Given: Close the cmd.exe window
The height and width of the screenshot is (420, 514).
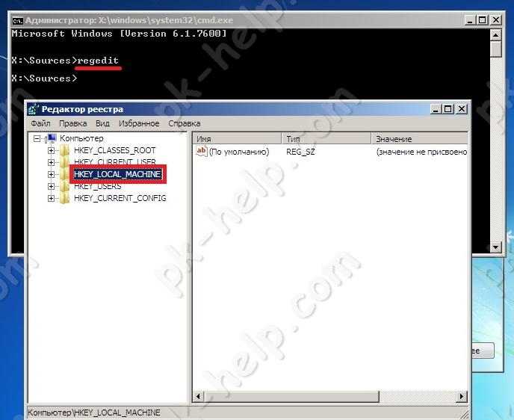Looking at the screenshot, I should (496, 20).
